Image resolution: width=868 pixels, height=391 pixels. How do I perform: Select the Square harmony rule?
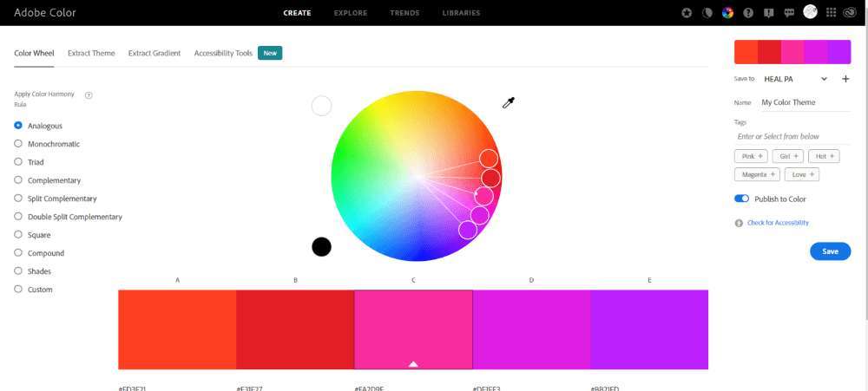pos(18,234)
